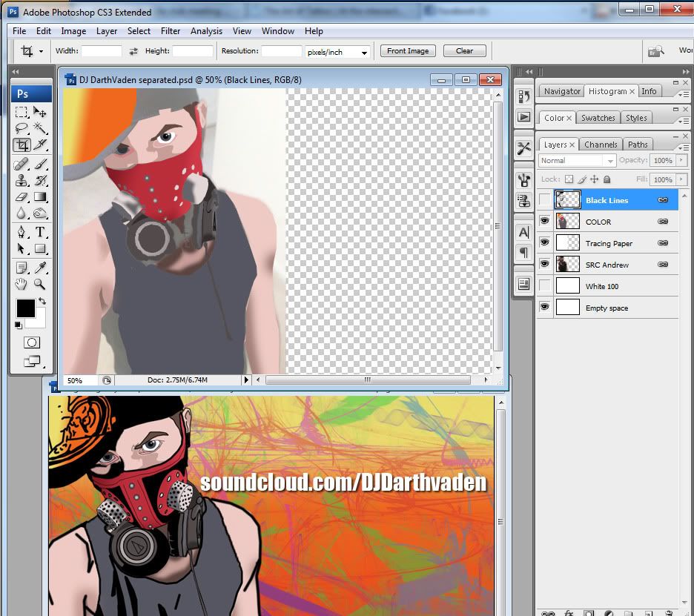This screenshot has height=616, width=694.
Task: Toggle lock image pixels
Action: 582,179
